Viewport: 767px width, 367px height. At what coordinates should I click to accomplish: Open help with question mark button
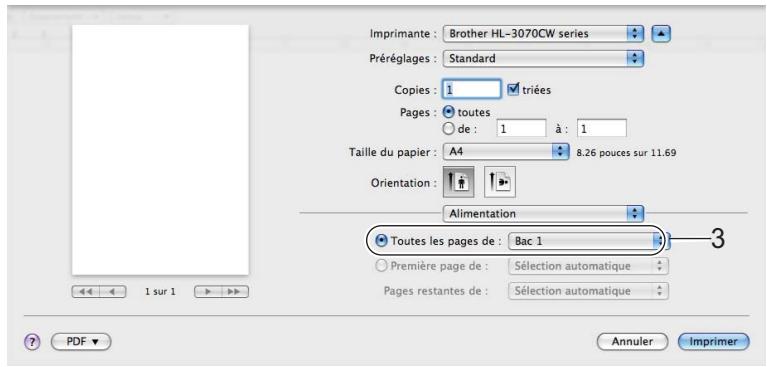31,342
